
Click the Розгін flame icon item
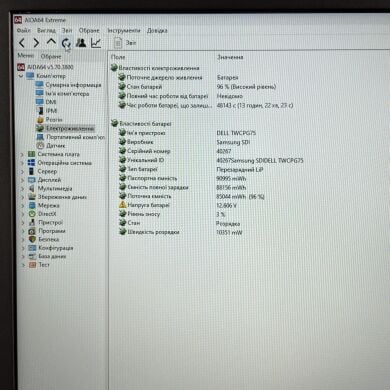click(40, 119)
